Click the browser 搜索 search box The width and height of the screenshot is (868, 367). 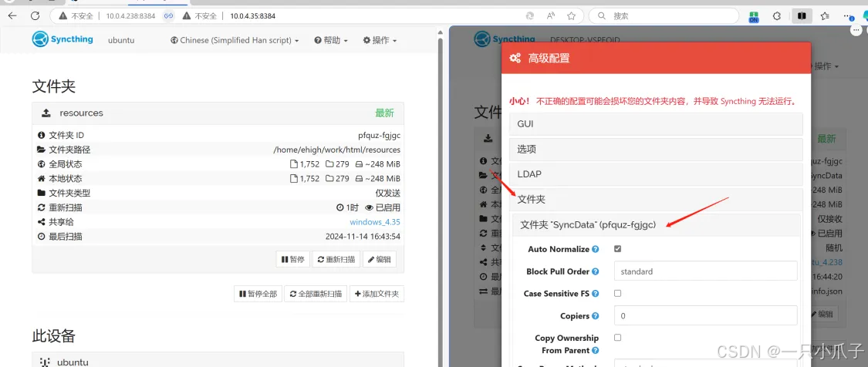[x=664, y=16]
